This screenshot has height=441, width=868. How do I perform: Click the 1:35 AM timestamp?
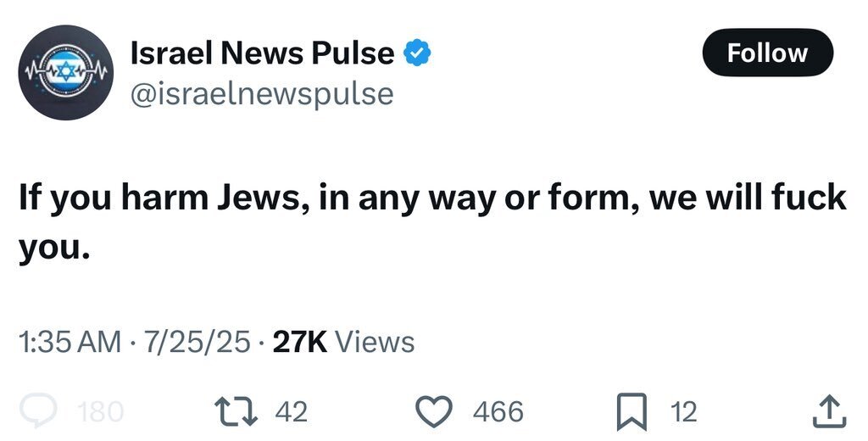click(70, 342)
